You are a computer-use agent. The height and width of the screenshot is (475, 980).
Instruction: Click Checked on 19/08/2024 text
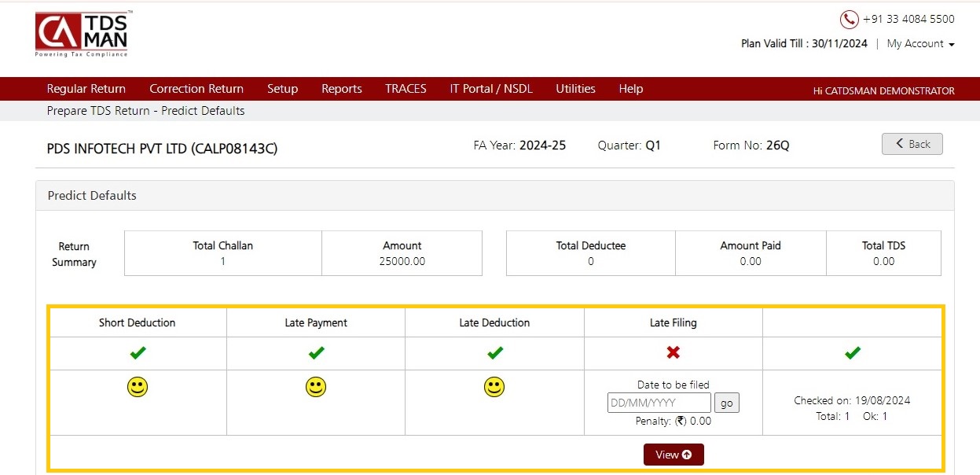coord(852,400)
